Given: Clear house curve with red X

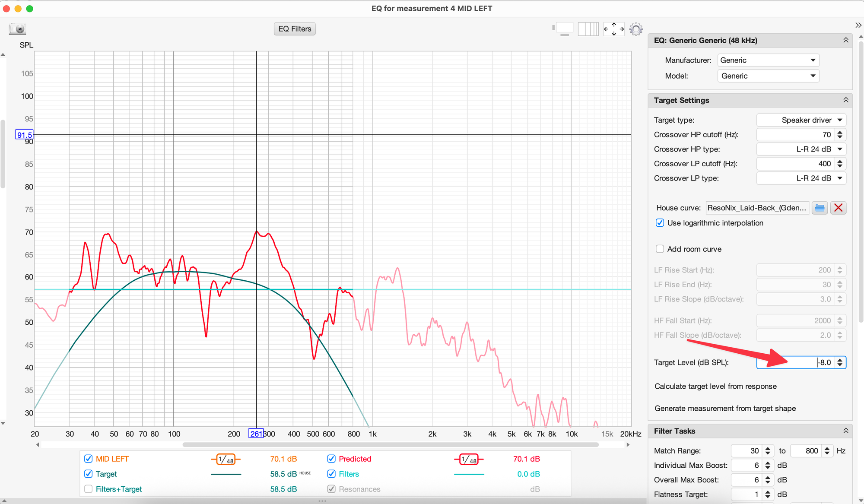Looking at the screenshot, I should point(838,208).
